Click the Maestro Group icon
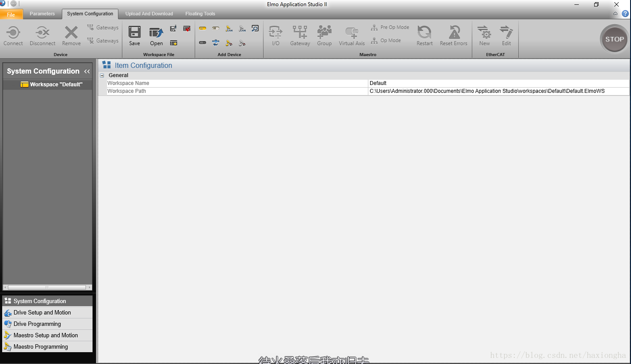631x364 pixels. [x=324, y=35]
